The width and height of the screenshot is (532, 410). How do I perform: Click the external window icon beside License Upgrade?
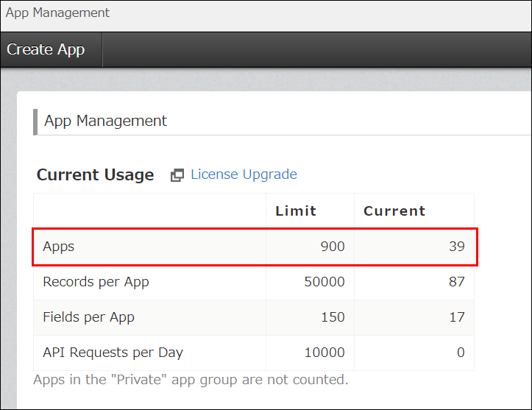[177, 175]
